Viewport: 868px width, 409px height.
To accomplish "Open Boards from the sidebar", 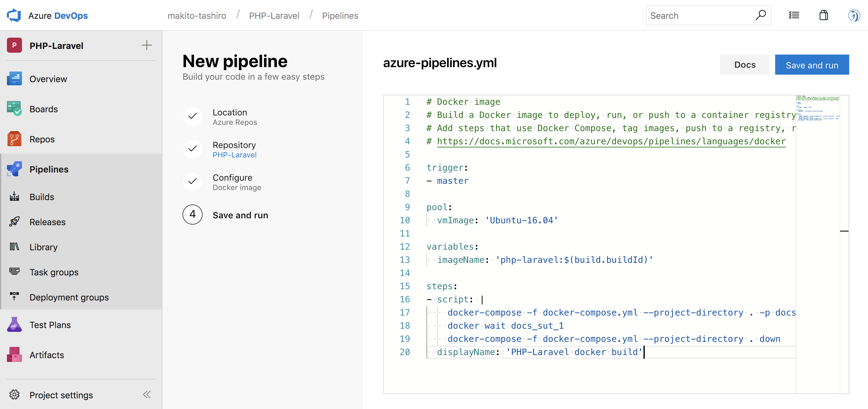I will (x=44, y=109).
